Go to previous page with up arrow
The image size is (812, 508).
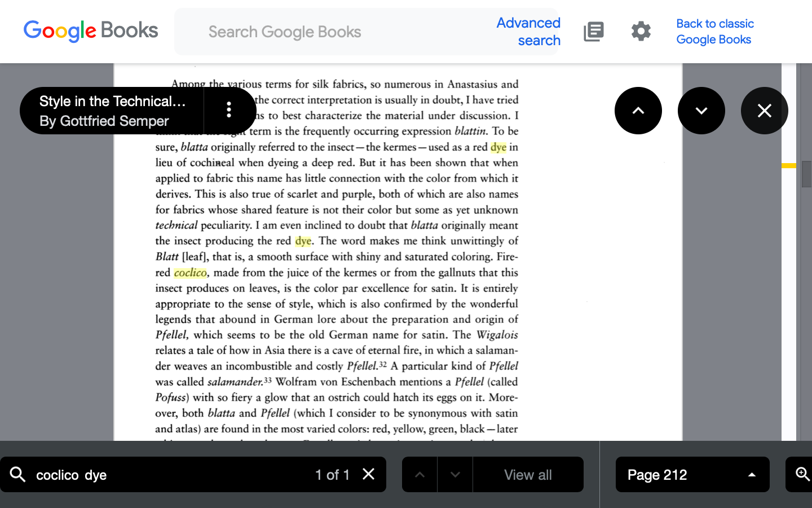tap(638, 111)
